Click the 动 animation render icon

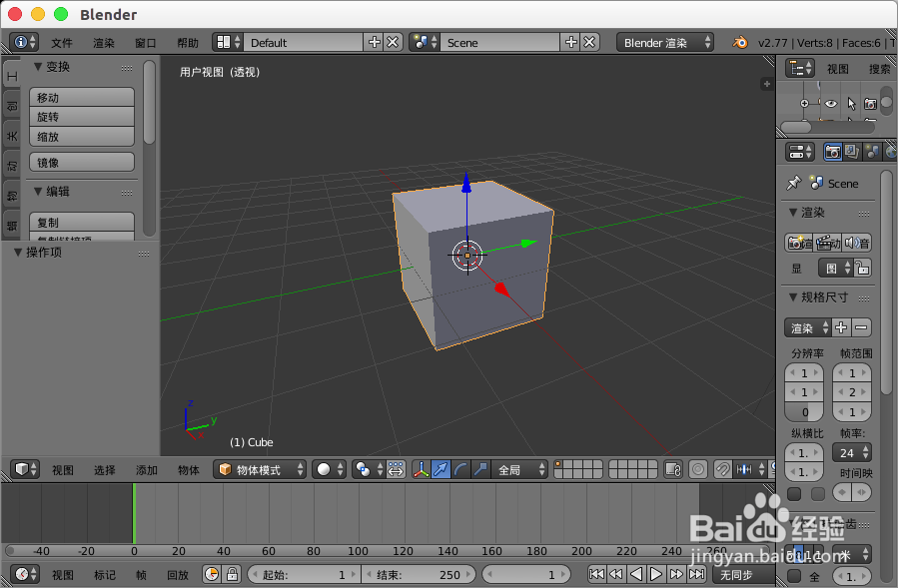(x=827, y=242)
